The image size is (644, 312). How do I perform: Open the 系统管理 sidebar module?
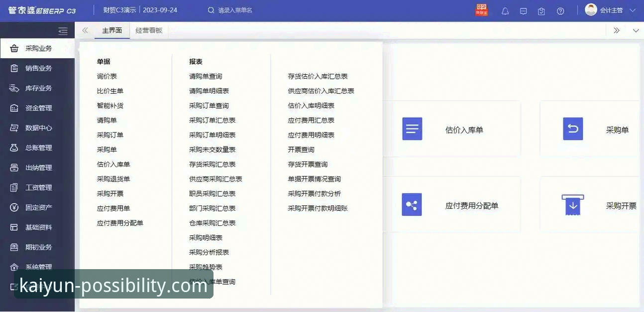coord(37,267)
